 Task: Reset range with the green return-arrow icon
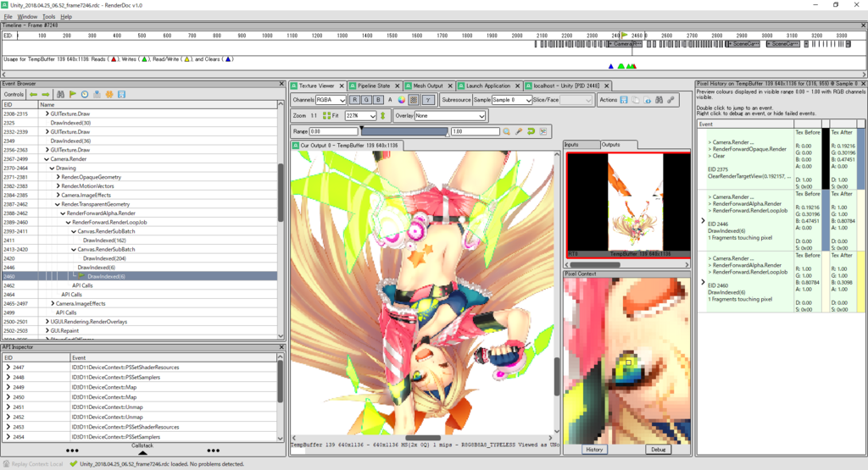pos(531,131)
